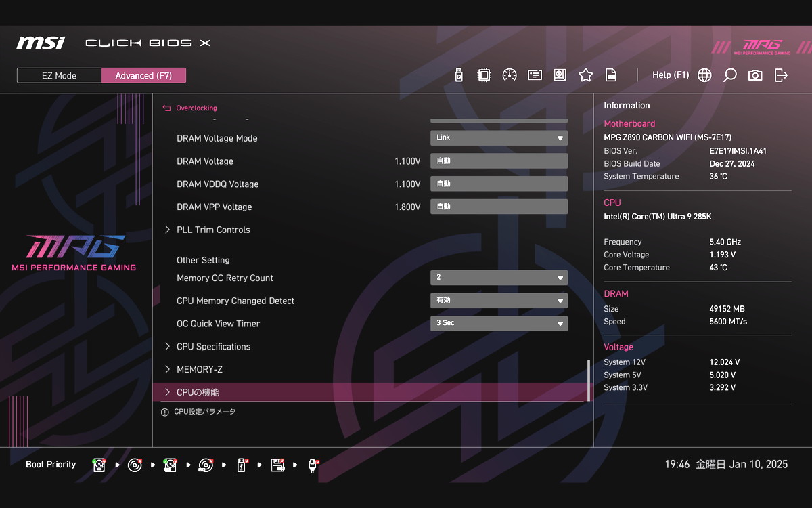812x508 pixels.
Task: Click the document profile icon beside the star
Action: [x=611, y=75]
